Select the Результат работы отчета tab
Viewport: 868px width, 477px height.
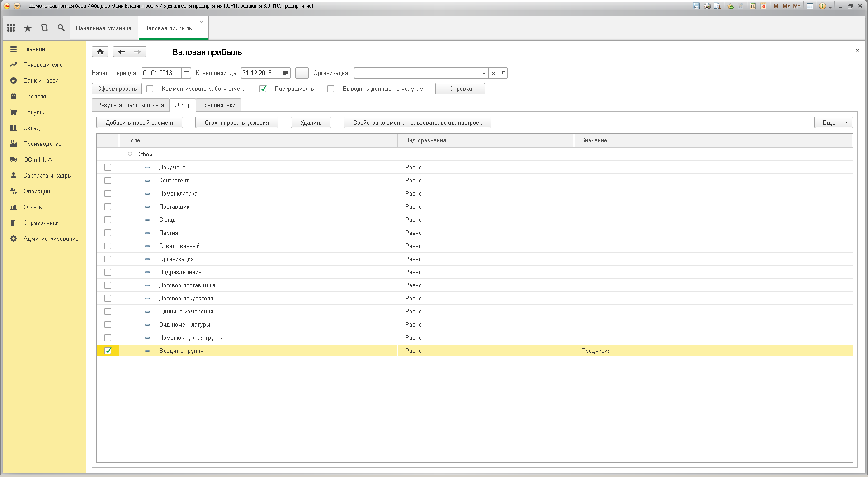[x=130, y=105]
